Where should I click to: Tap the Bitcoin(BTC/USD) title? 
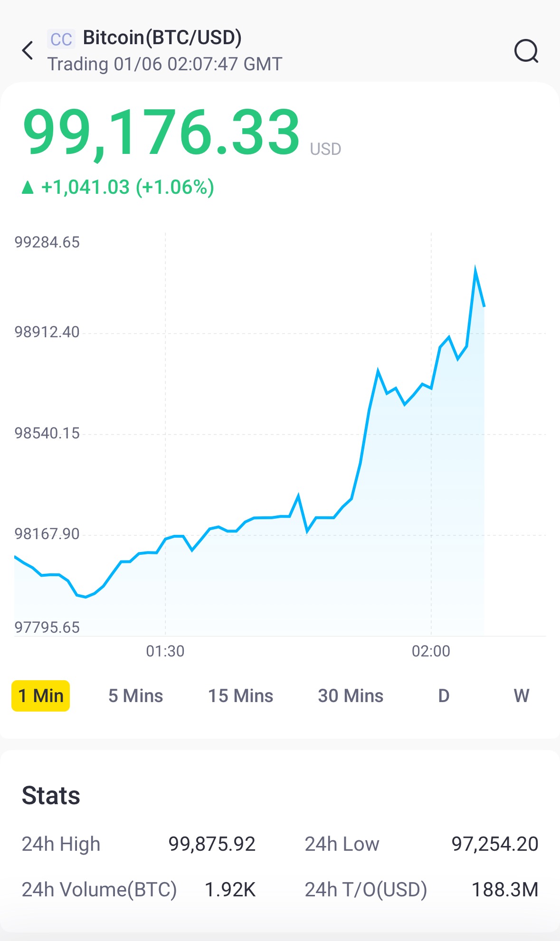pyautogui.click(x=162, y=38)
